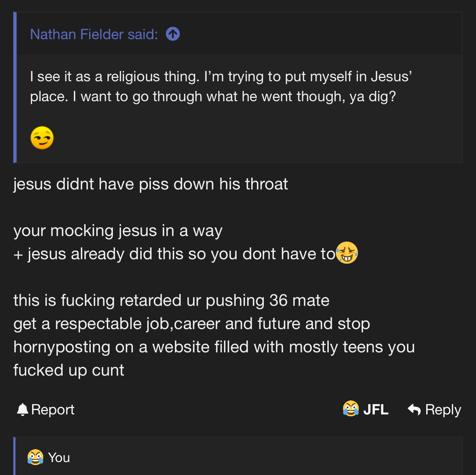This screenshot has height=475, width=476.
Task: Click the line mentioning 'pushing 36 mate'
Action: tap(171, 300)
